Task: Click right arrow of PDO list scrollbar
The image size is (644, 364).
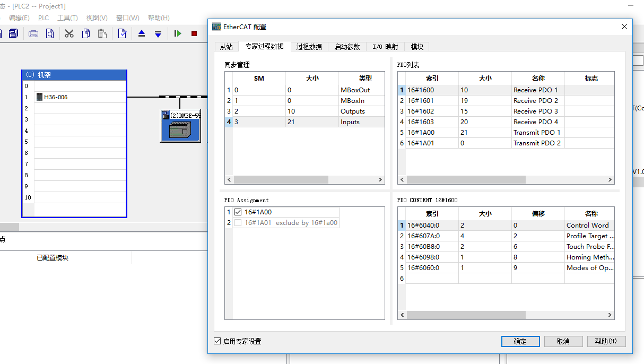Action: click(610, 180)
